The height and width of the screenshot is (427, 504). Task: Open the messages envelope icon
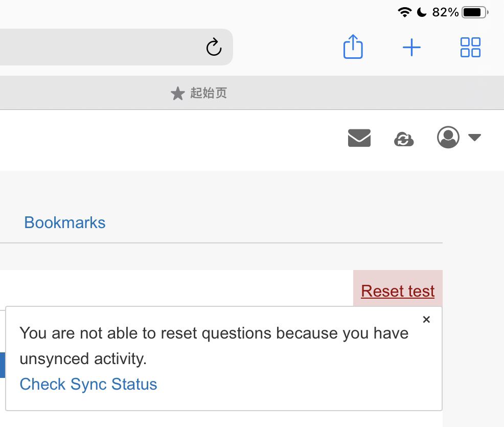pyautogui.click(x=359, y=138)
